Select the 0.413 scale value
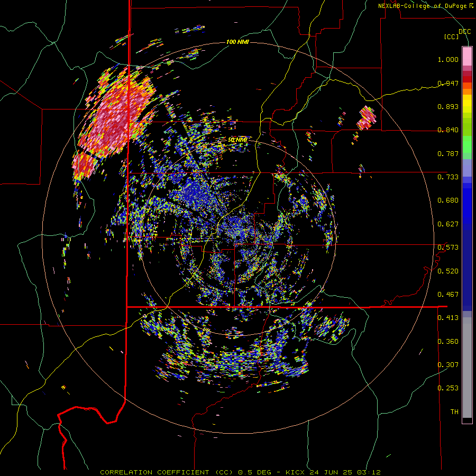The image size is (476, 476). (448, 318)
